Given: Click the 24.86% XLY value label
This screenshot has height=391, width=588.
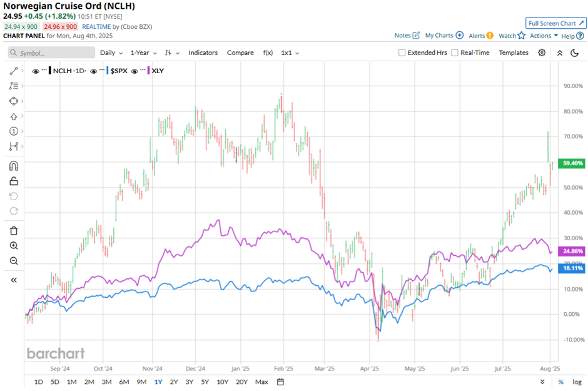Looking at the screenshot, I should (572, 251).
